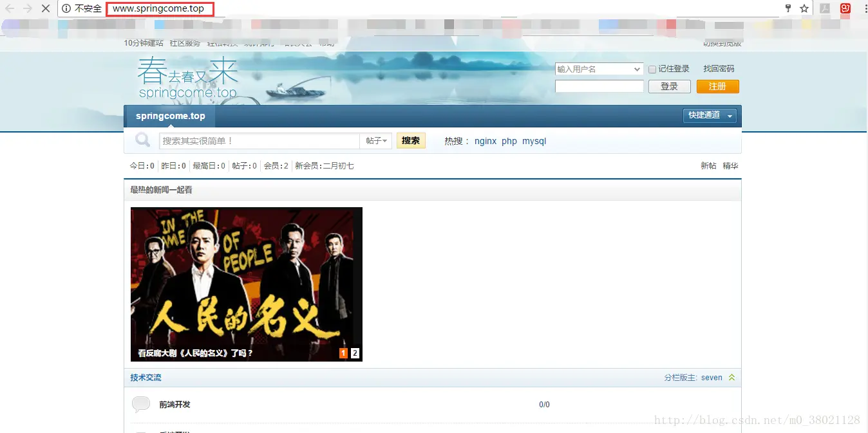Click the 0/0 post count for 前端开发
Image resolution: width=868 pixels, height=433 pixels.
[544, 405]
